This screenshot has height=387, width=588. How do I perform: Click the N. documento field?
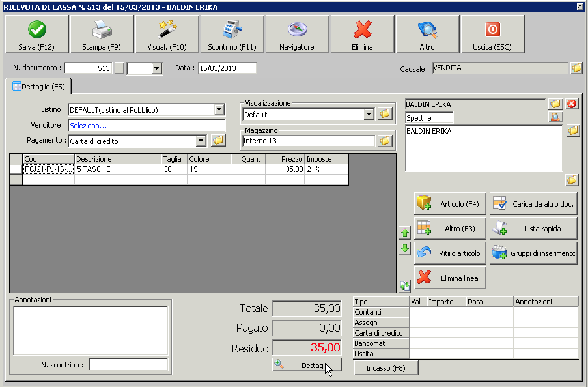click(x=89, y=68)
